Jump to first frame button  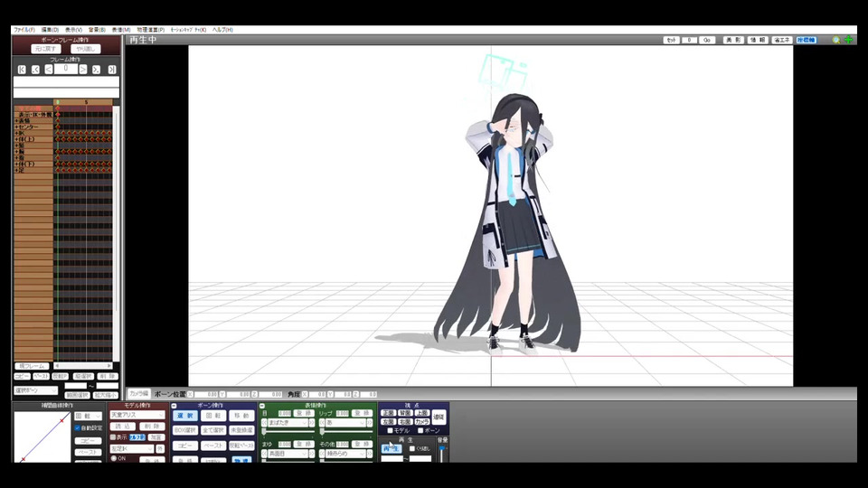pyautogui.click(x=22, y=70)
